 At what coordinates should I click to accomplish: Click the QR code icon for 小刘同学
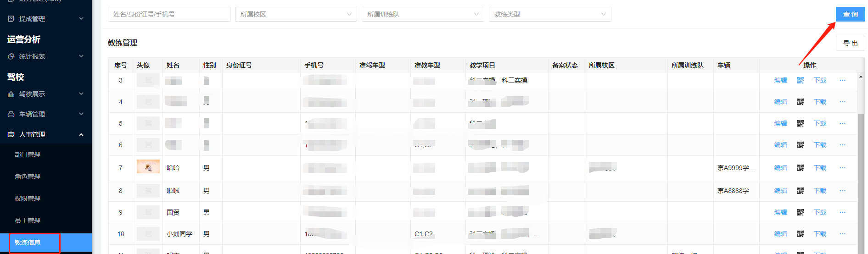(x=801, y=234)
